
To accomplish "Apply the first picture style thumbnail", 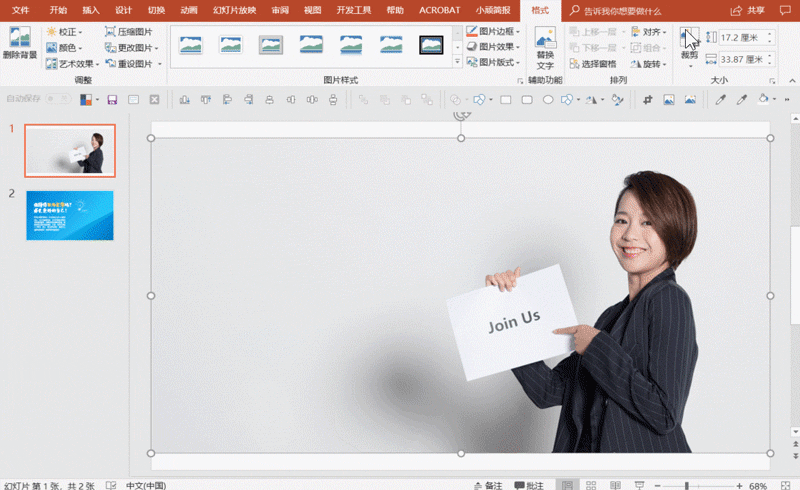I will pos(190,45).
